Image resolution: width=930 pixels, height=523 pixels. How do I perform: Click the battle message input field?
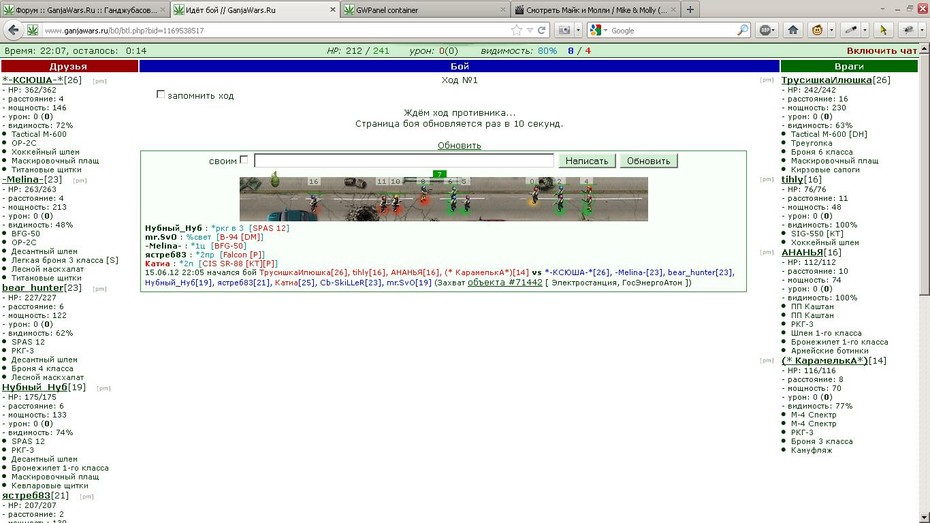(x=403, y=161)
